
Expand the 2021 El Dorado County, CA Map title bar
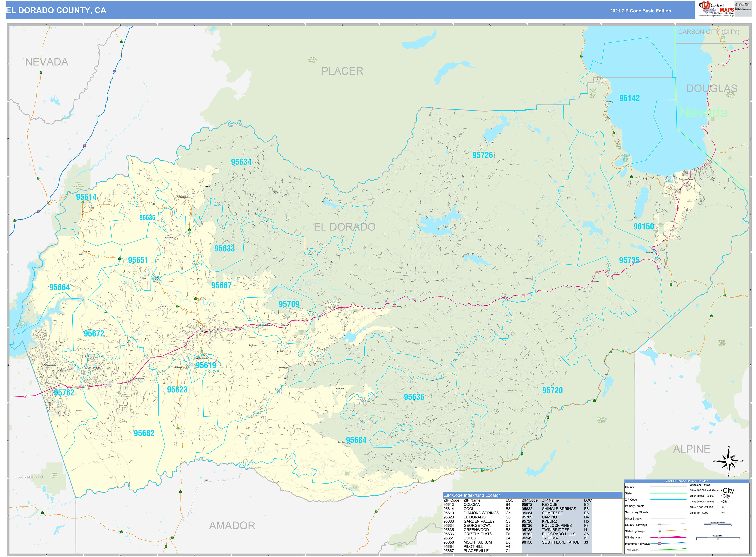pyautogui.click(x=687, y=481)
